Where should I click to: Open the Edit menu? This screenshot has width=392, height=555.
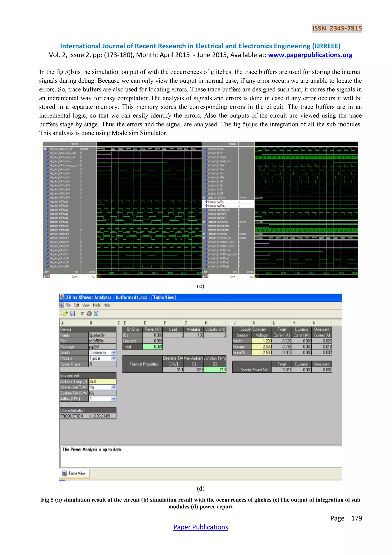coord(76,305)
